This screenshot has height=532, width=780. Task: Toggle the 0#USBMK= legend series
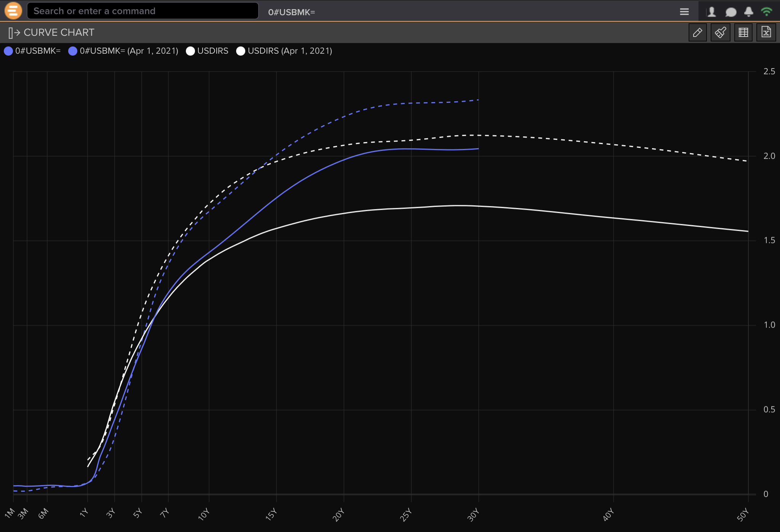coord(38,51)
